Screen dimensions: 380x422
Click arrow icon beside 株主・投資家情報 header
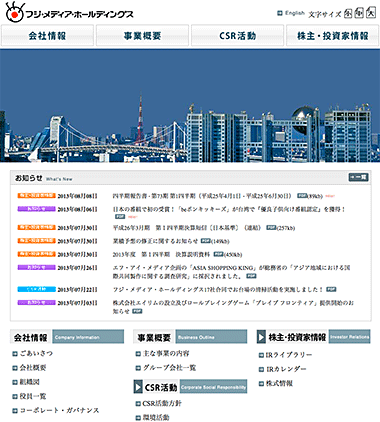coord(261,337)
